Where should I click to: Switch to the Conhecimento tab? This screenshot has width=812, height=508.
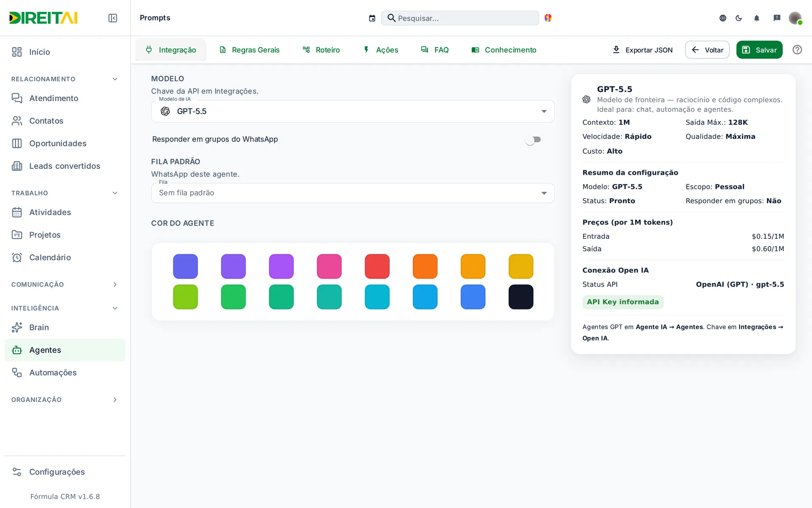[504, 50]
